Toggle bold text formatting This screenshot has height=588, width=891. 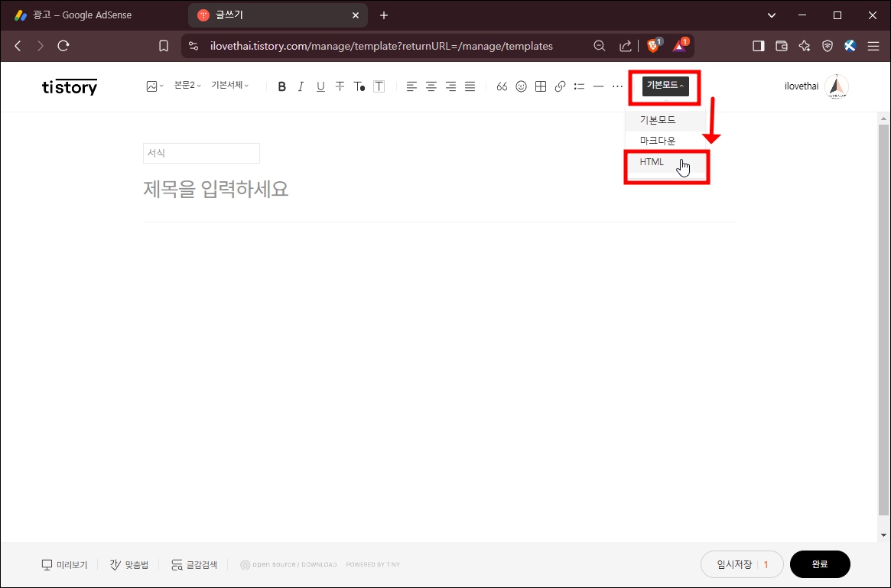click(281, 86)
